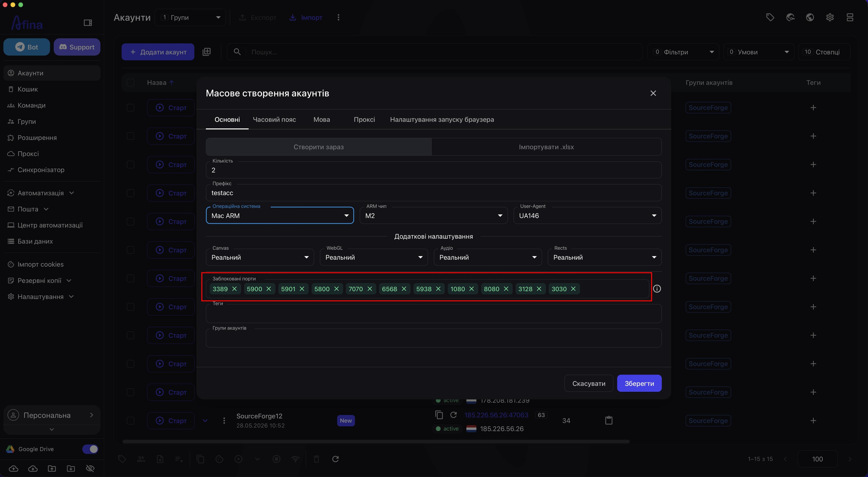The height and width of the screenshot is (477, 868).
Task: Click the Префікс input field
Action: click(x=434, y=193)
